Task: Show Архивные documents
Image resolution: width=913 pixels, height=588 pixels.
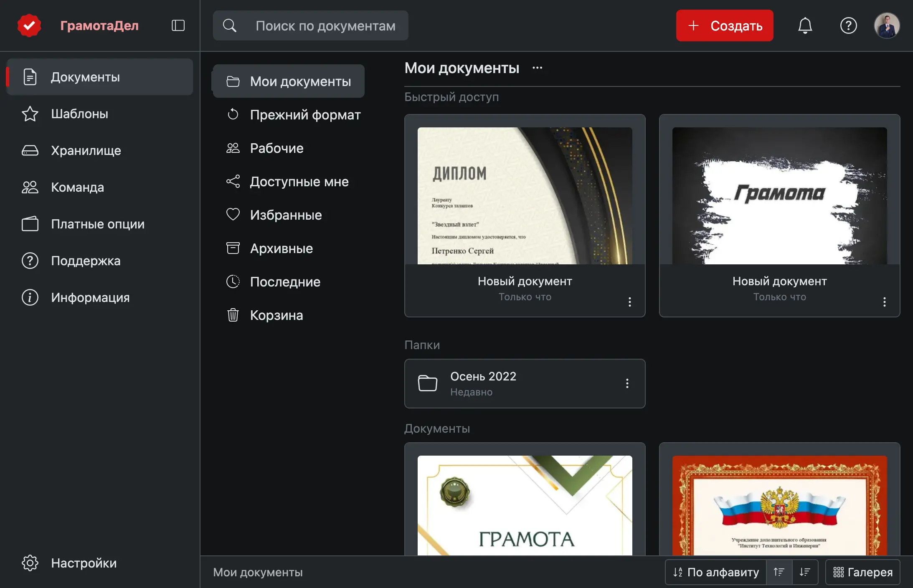Action: [289, 248]
